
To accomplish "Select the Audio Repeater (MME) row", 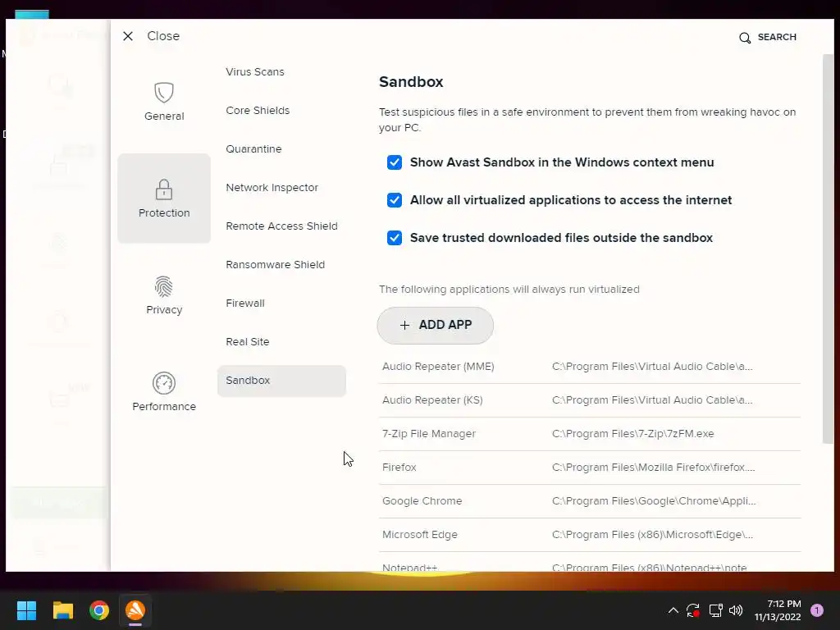I will click(x=589, y=367).
